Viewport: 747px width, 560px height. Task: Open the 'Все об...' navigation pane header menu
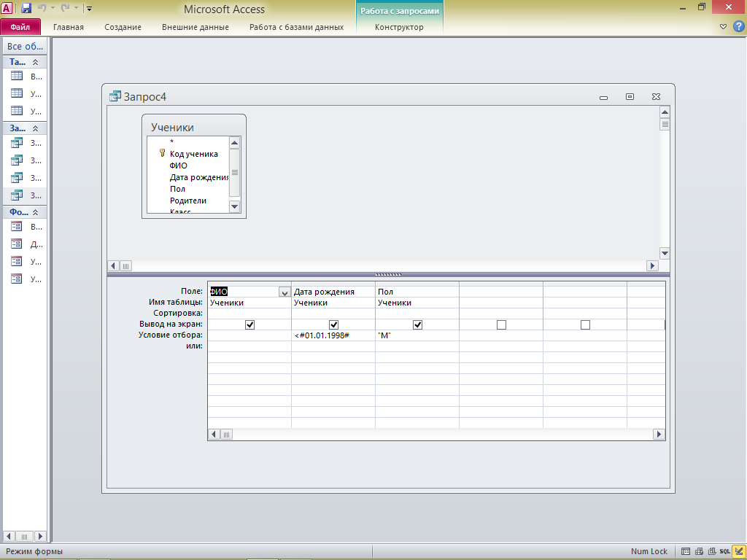point(25,46)
